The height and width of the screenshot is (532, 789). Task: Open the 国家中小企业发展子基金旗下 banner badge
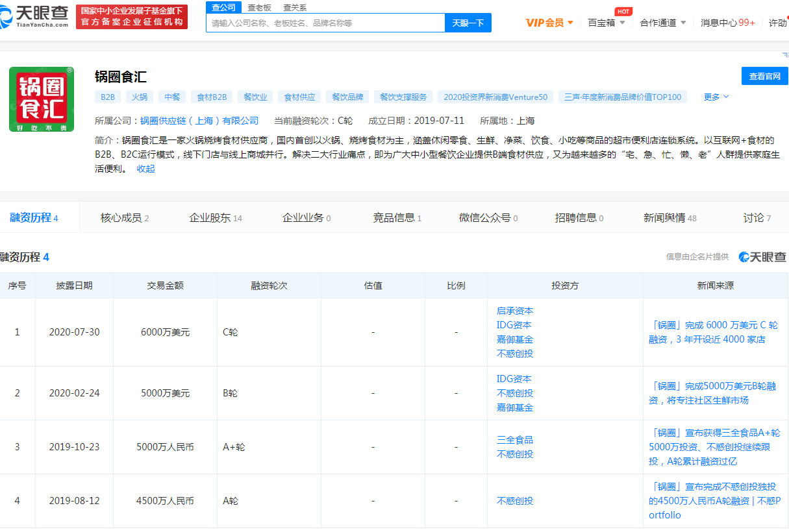(132, 17)
